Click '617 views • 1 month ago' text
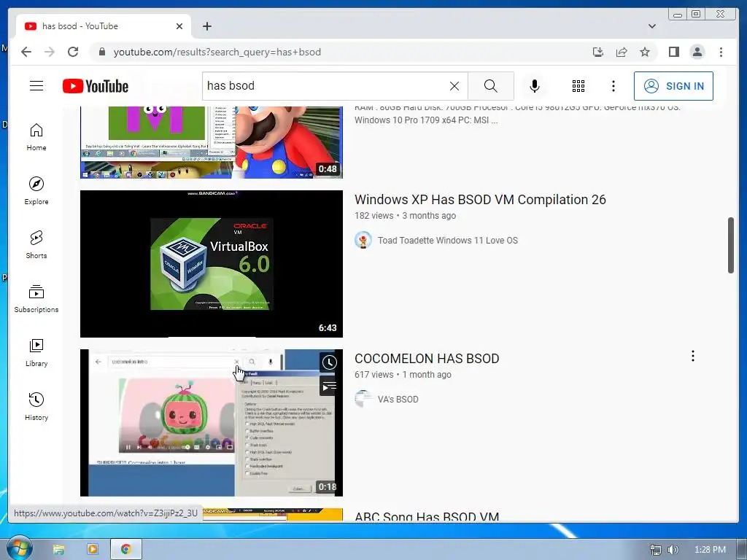 (403, 375)
